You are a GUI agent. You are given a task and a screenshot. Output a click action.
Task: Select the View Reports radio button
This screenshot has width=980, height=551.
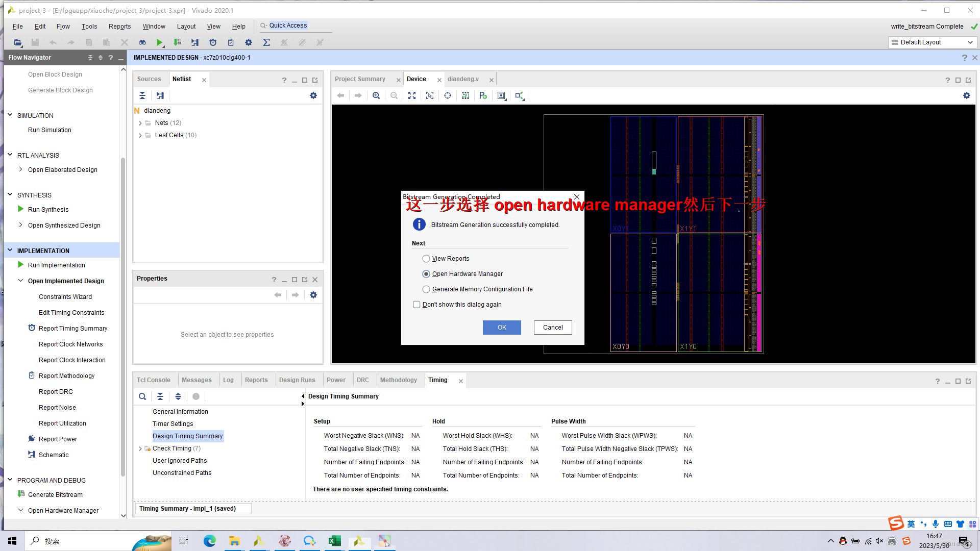point(426,259)
